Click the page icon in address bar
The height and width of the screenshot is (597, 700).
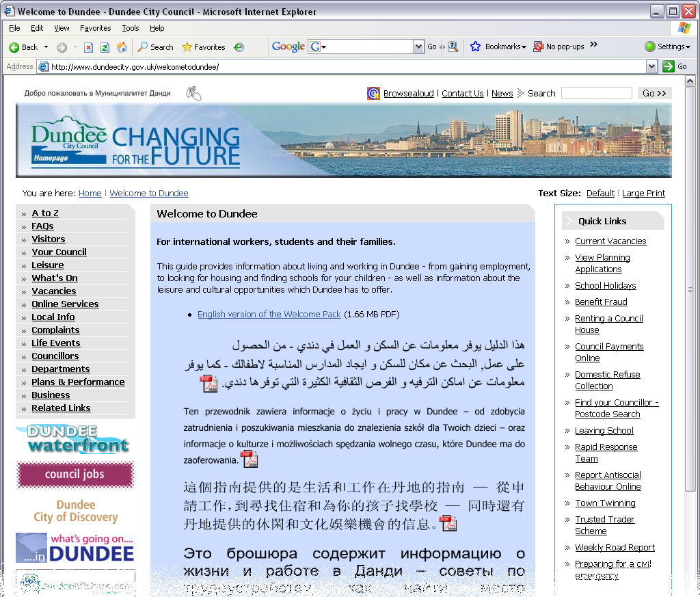coord(43,67)
